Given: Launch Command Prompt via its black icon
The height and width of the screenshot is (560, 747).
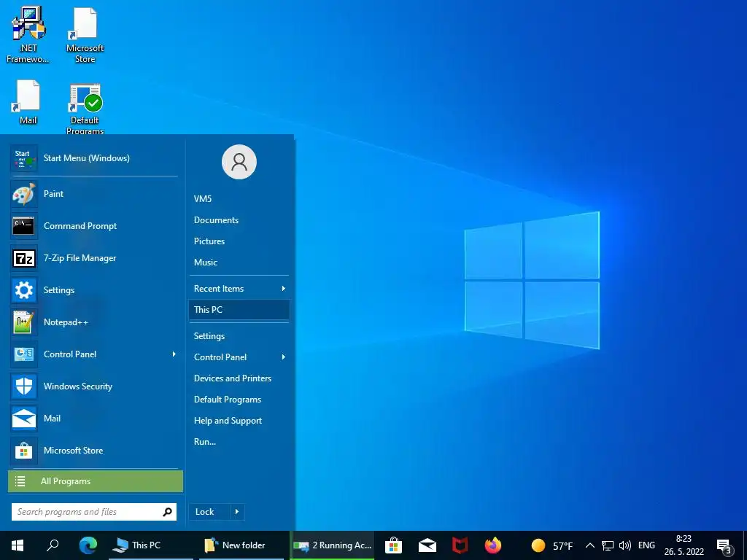Looking at the screenshot, I should click(24, 226).
